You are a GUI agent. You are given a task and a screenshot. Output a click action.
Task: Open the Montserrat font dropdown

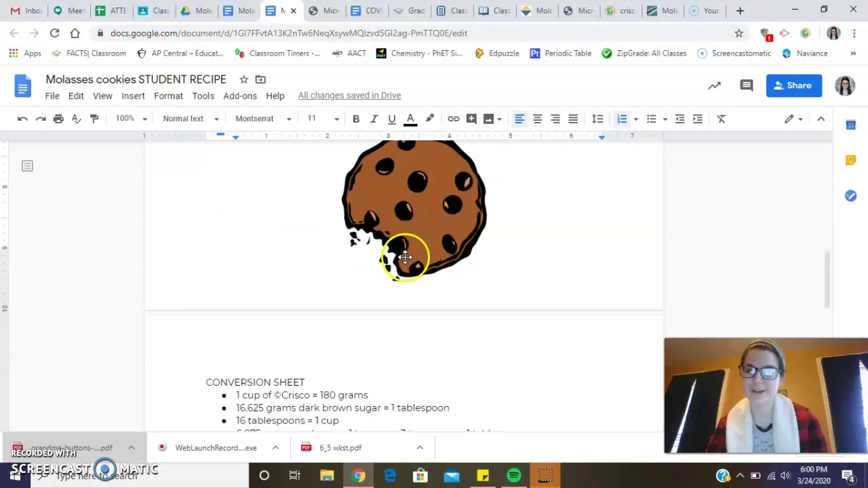pos(263,119)
